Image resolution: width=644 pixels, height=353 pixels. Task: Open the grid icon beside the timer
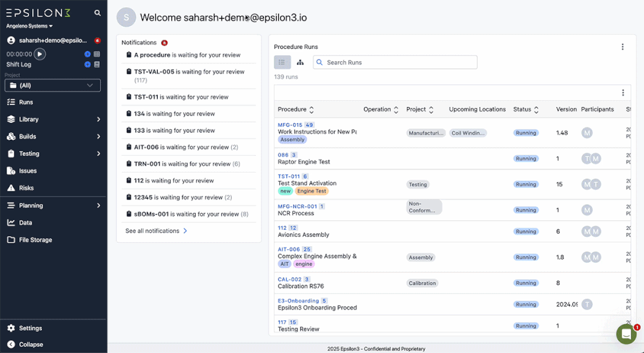click(97, 54)
